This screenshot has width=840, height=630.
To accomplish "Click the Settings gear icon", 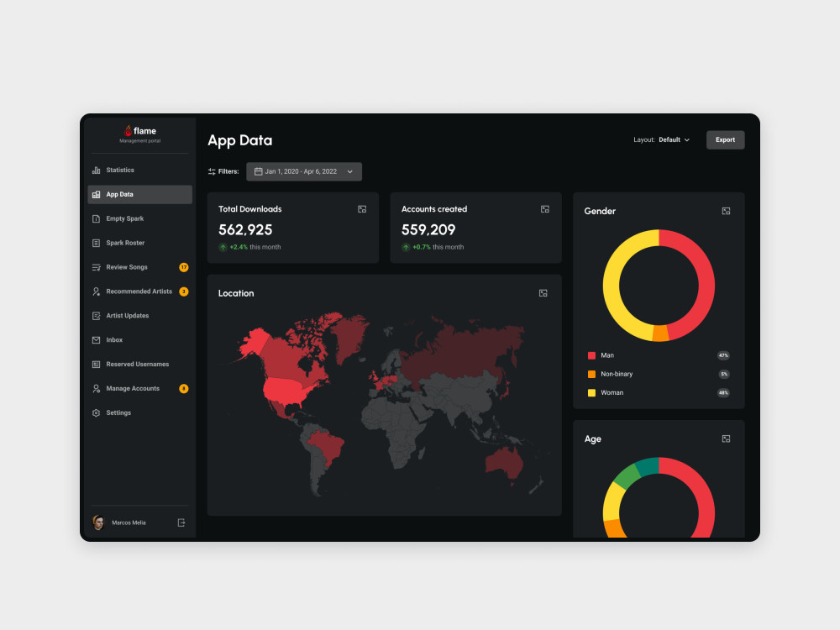I will click(96, 413).
